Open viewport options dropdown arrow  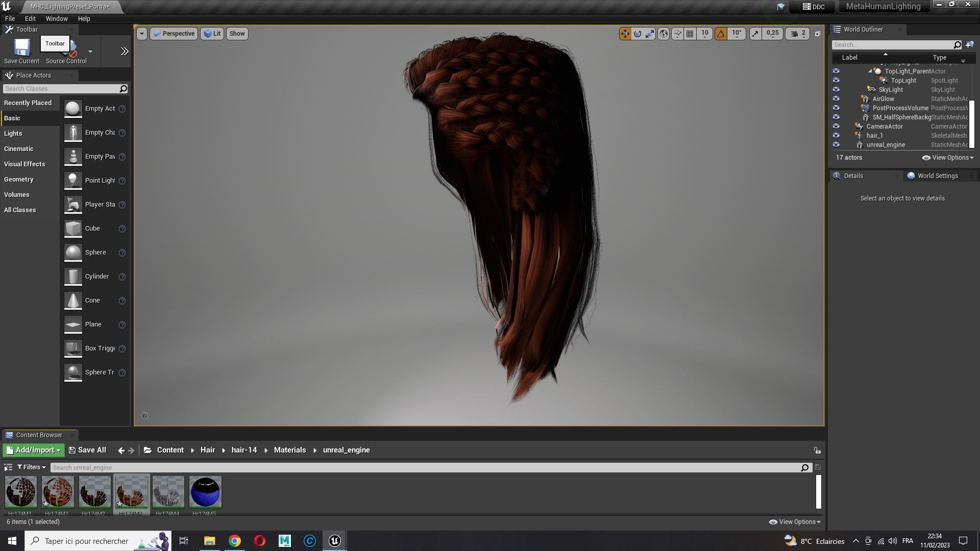point(142,34)
